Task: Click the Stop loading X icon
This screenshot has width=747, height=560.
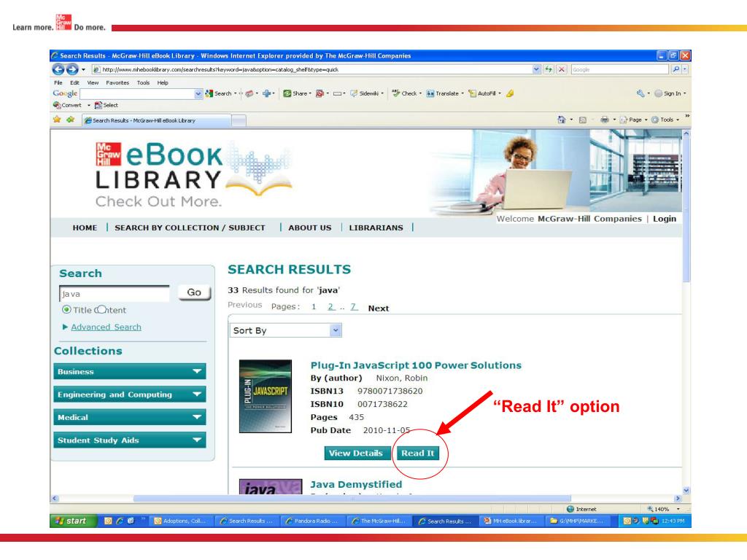Action: 562,69
